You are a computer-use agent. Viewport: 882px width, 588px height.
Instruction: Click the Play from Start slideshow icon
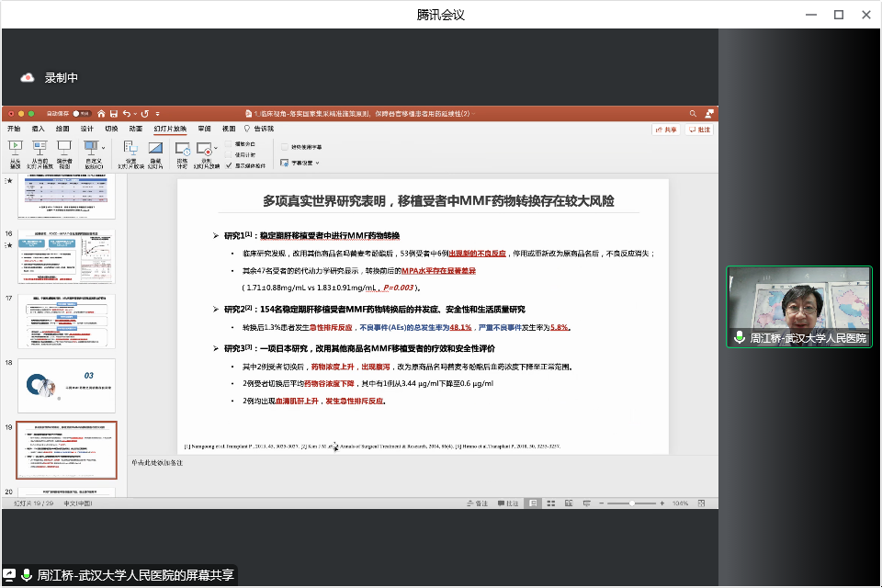click(16, 146)
